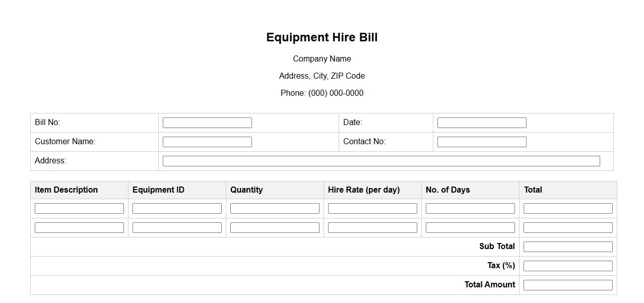
Task: Select the Customer Name text box
Action: [x=207, y=142]
